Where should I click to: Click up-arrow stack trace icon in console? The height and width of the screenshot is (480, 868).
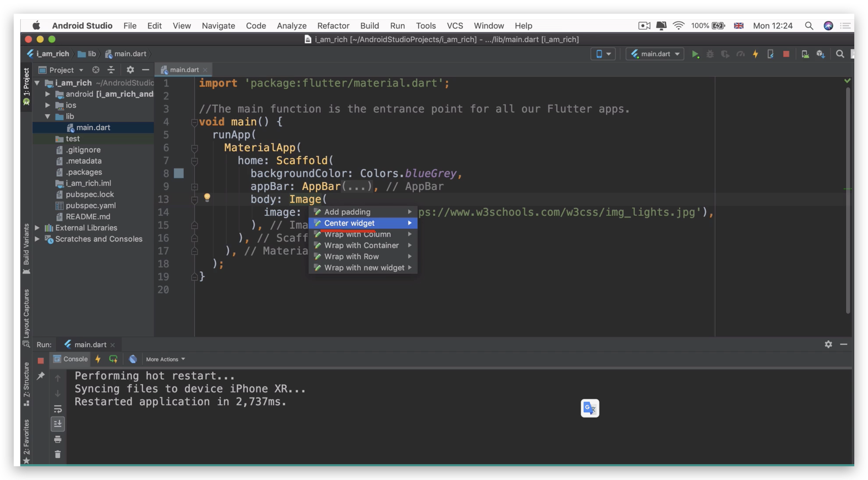coord(58,378)
